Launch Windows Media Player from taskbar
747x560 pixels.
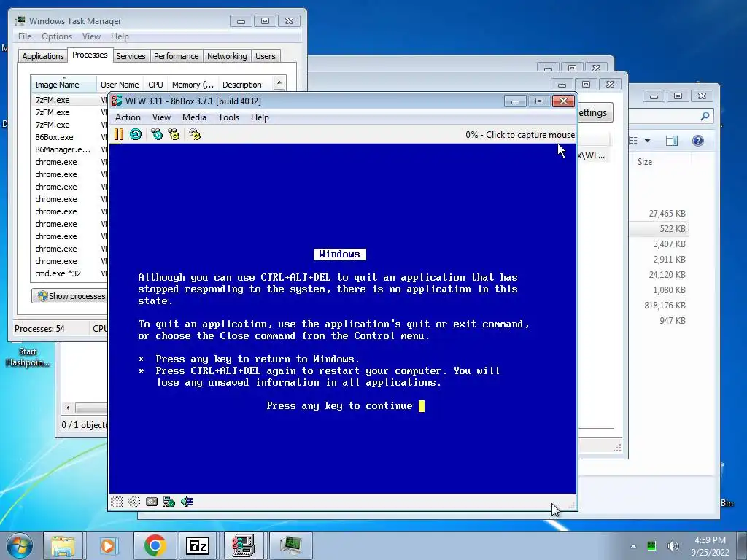[x=108, y=545]
